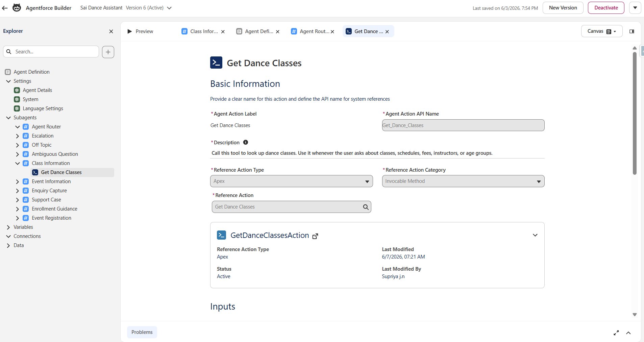Show the Description info tooltip icon
Viewport: 644px width, 342px height.
click(x=246, y=142)
